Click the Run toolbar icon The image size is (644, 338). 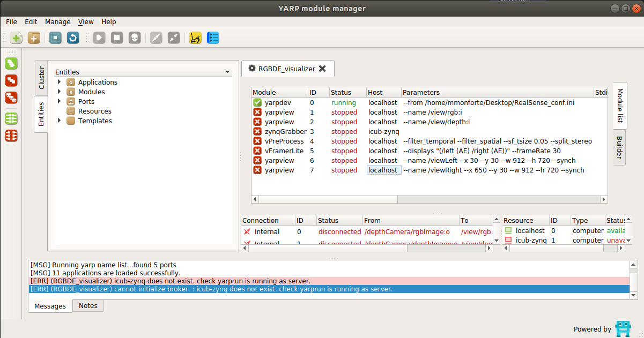[99, 38]
